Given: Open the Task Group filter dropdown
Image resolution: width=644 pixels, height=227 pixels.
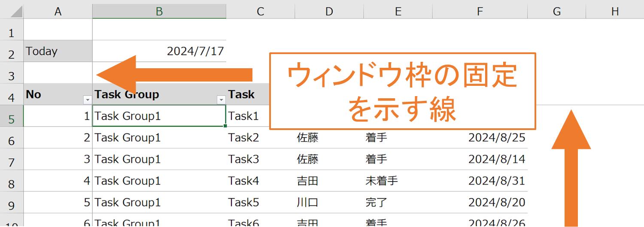Looking at the screenshot, I should click(x=221, y=100).
